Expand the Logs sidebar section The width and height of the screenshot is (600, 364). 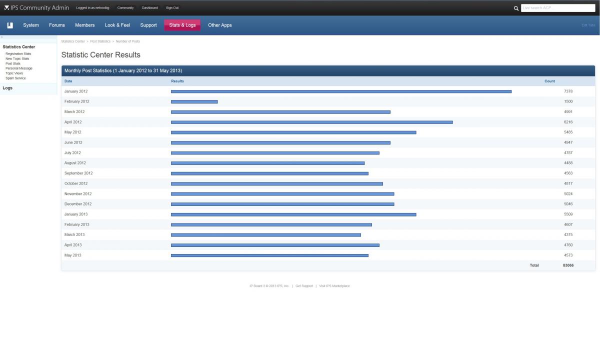7,88
